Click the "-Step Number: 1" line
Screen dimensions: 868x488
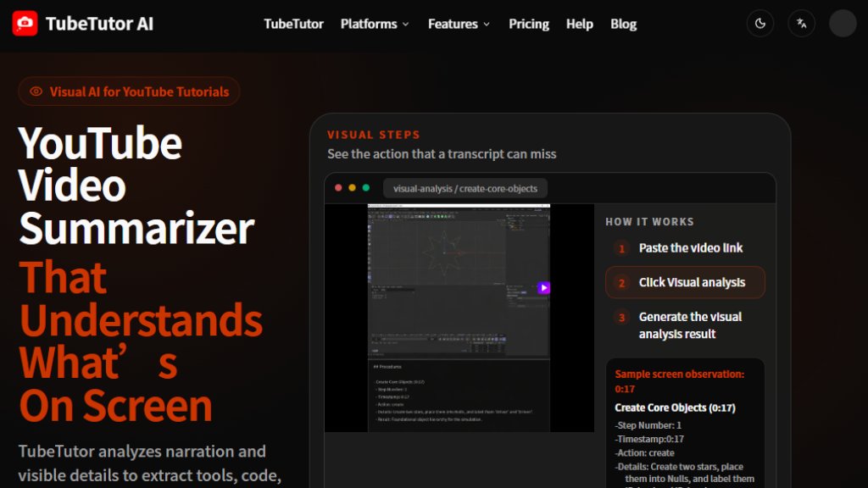pyautogui.click(x=648, y=425)
